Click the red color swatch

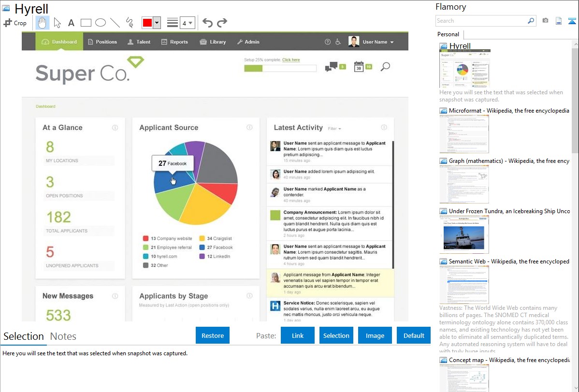(x=147, y=23)
